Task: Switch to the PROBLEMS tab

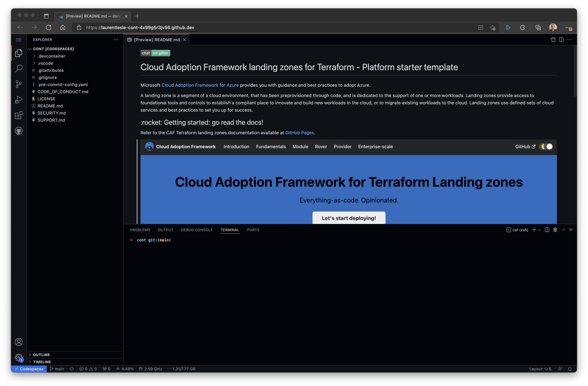Action: (140, 230)
